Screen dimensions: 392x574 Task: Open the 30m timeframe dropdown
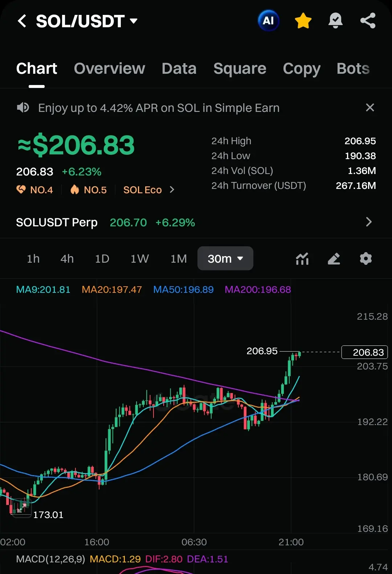pos(225,258)
